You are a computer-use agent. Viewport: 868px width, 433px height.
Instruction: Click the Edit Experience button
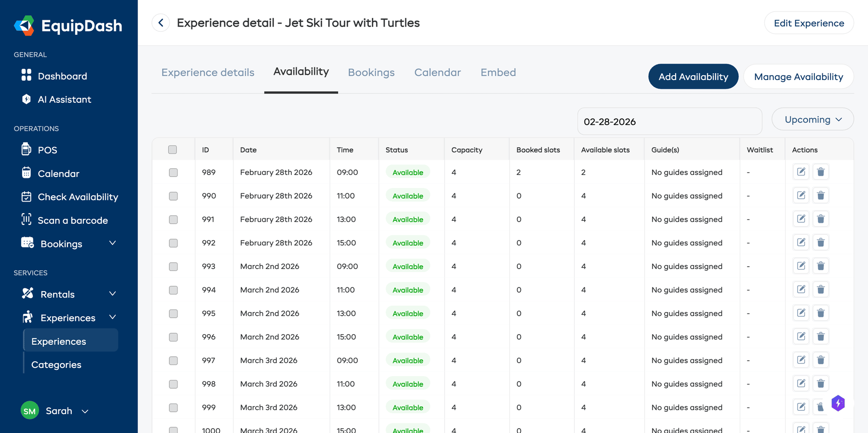pos(809,23)
